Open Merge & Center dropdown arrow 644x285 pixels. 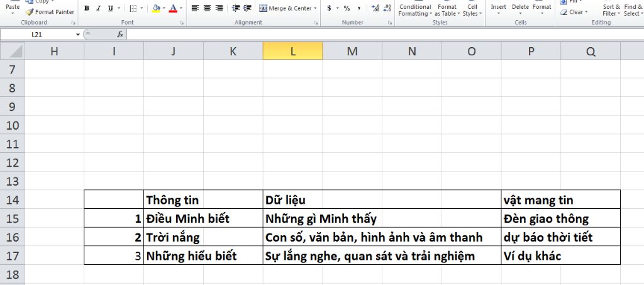tap(315, 8)
